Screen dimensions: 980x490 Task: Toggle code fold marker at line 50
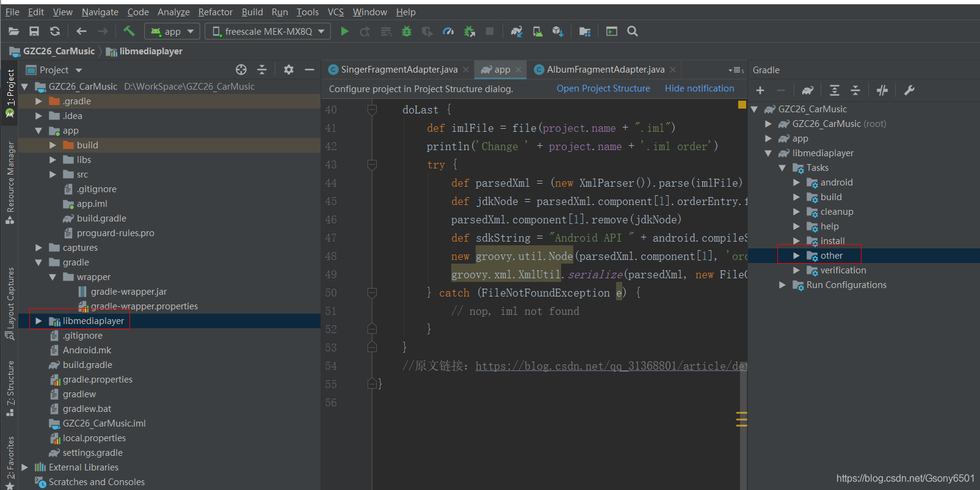[372, 293]
